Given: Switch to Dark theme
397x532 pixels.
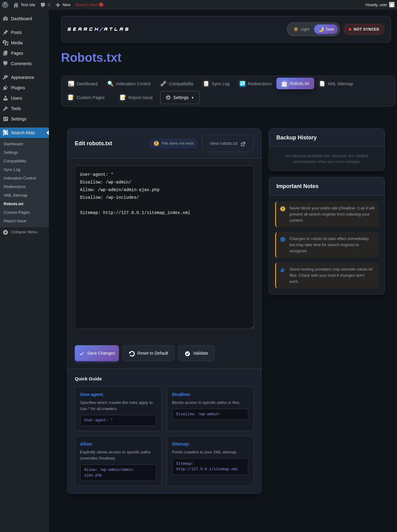Looking at the screenshot, I should (x=326, y=29).
